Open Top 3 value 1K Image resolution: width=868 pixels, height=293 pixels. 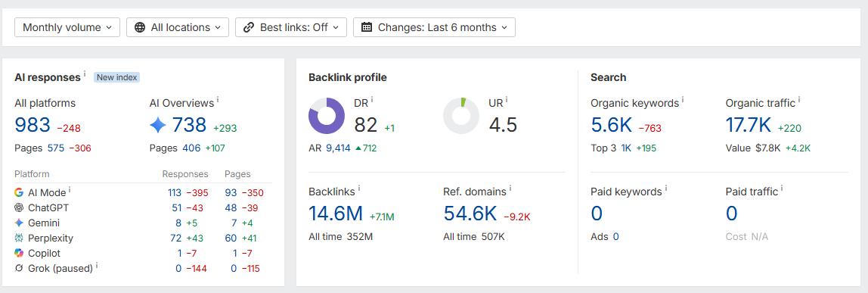[x=625, y=148]
